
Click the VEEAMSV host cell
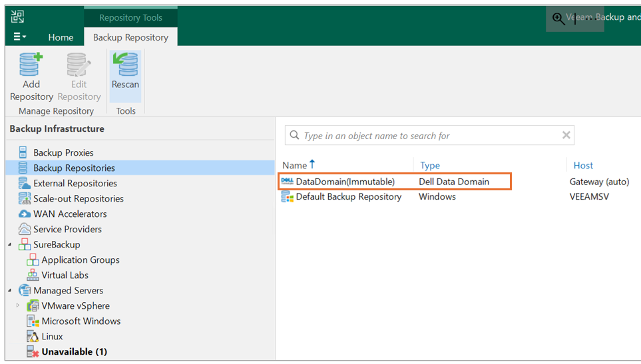(x=589, y=197)
